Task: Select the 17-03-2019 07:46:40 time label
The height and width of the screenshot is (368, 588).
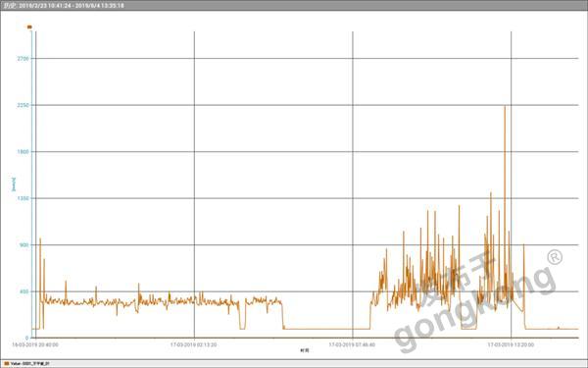Action: click(352, 344)
